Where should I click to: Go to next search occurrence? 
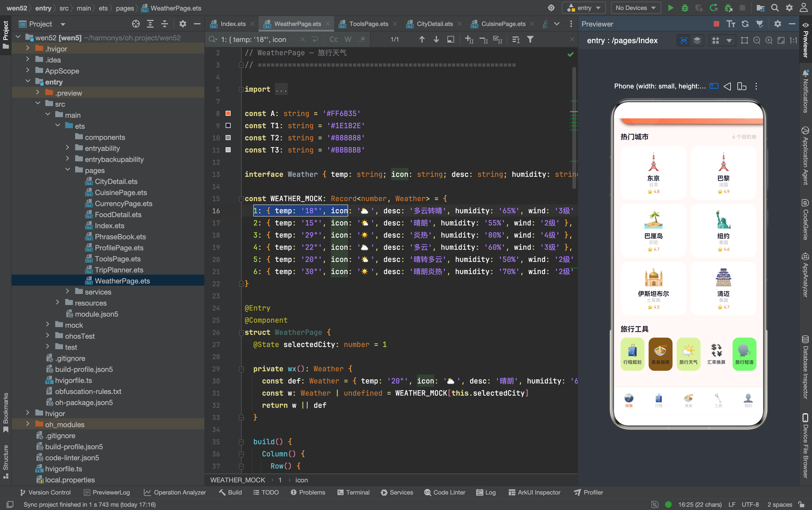point(436,40)
